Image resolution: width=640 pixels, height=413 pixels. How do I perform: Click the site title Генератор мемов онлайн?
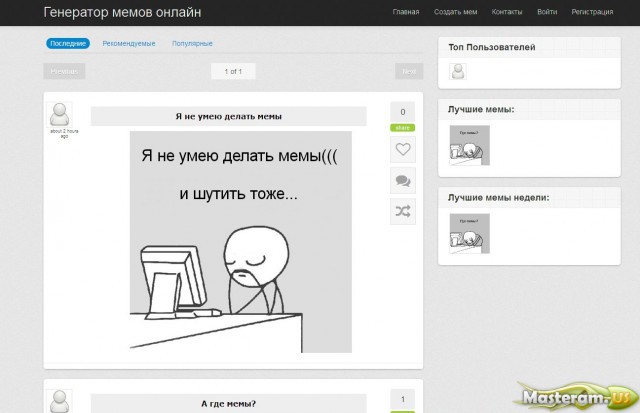click(122, 12)
